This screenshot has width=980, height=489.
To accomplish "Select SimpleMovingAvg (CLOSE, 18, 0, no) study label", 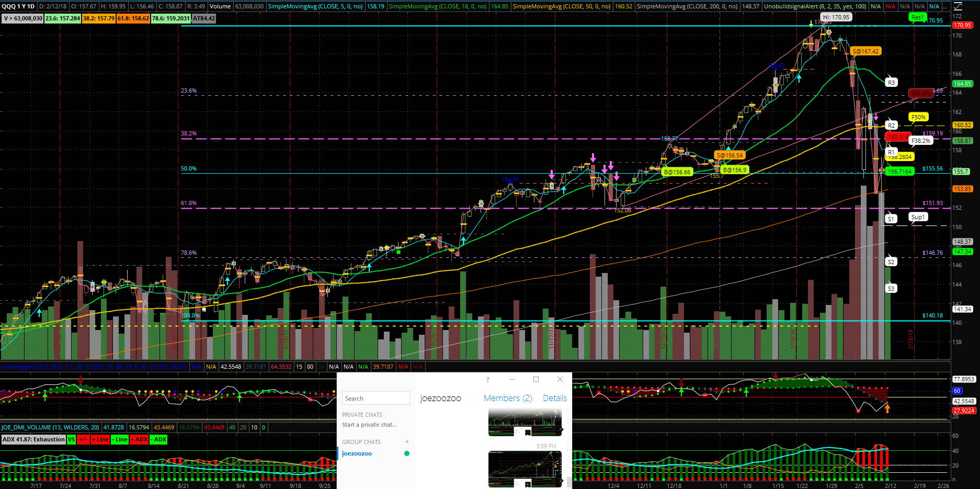I will tap(438, 6).
